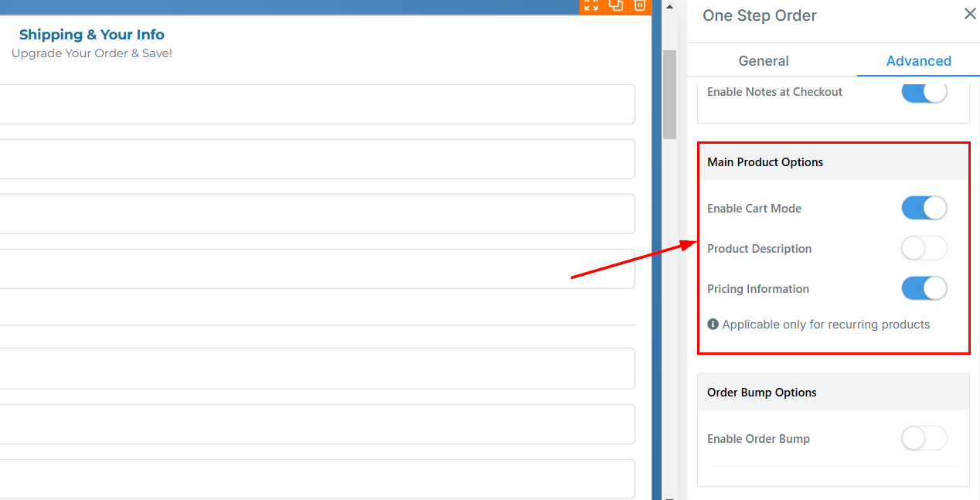Turn off Enable Cart Mode
This screenshot has height=500, width=980.
(x=924, y=209)
